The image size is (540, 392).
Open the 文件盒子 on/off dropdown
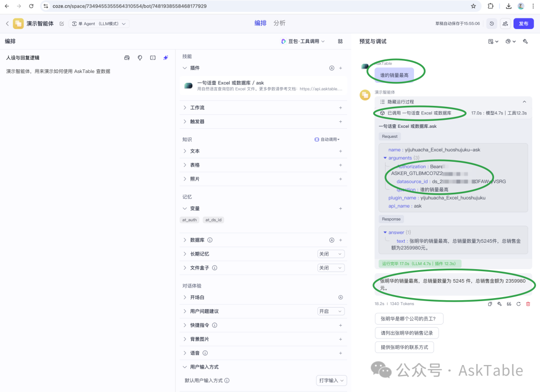pyautogui.click(x=331, y=268)
